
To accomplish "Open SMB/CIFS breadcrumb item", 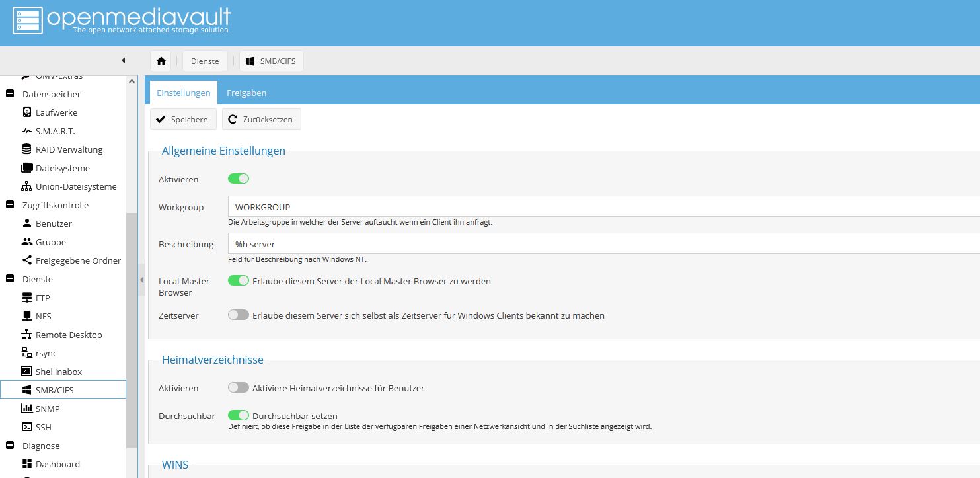I will [x=272, y=61].
